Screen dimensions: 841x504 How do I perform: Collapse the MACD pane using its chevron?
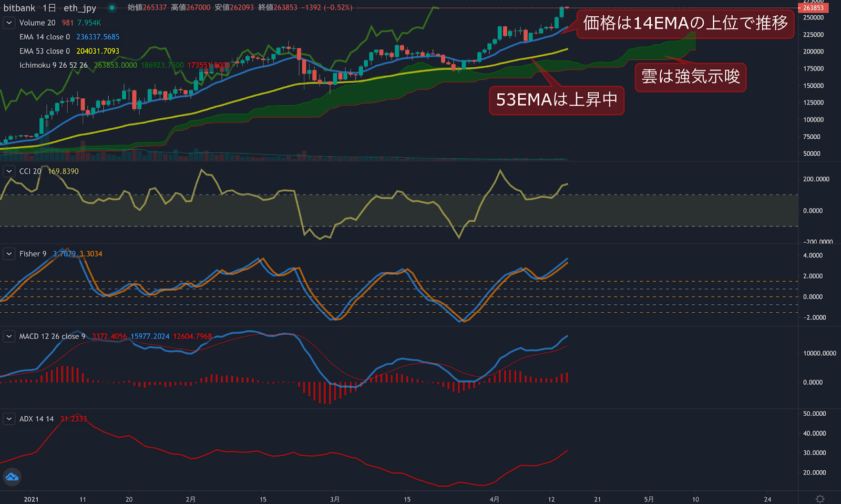tap(9, 336)
